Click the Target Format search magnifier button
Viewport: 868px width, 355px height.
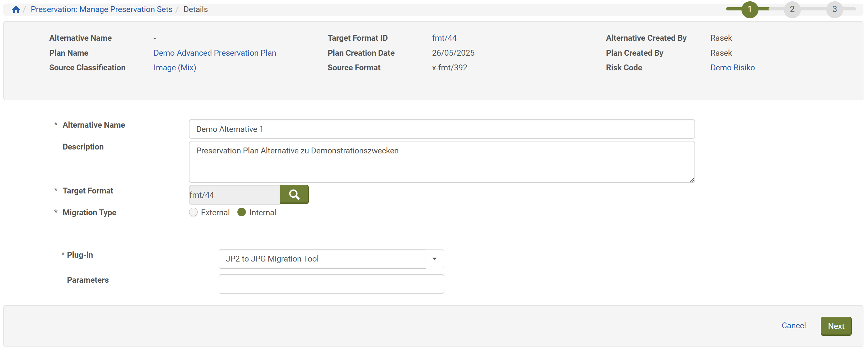[294, 194]
